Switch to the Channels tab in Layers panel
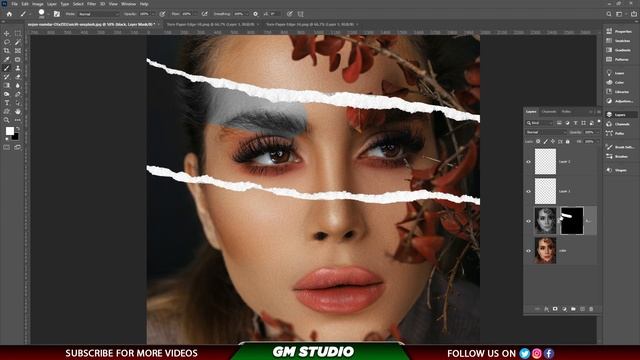 (x=549, y=111)
